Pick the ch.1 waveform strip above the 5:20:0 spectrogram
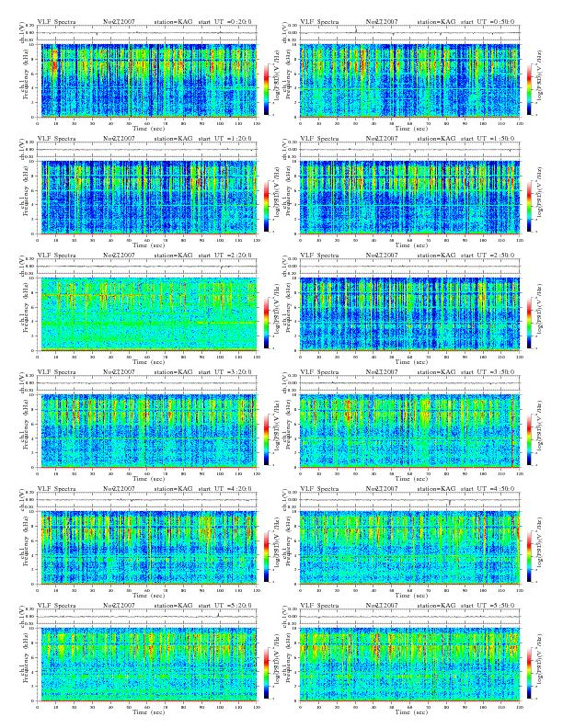Viewport: 563px width, 728px height. (x=147, y=617)
